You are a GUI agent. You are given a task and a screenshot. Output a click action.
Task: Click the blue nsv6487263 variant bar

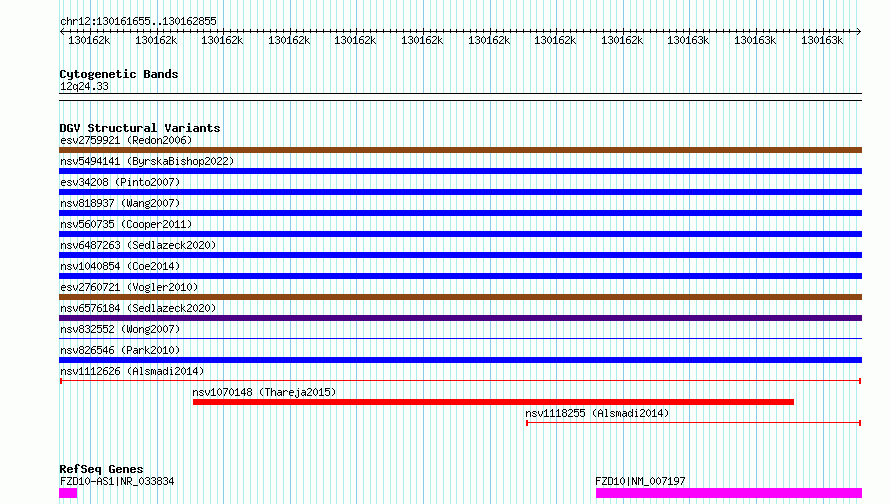pos(460,255)
